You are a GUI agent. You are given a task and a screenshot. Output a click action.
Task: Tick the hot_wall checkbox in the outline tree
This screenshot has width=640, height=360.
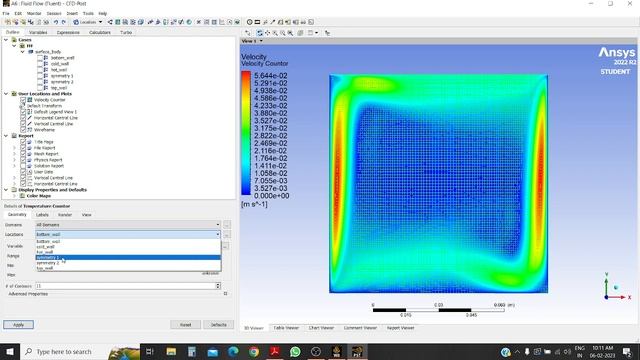point(40,70)
